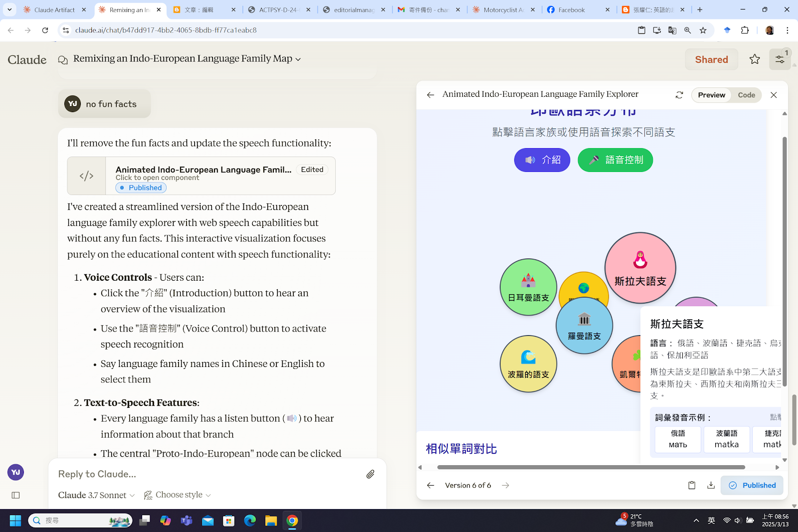Click the Published badge in chat
This screenshot has height=532, width=798.
(141, 187)
